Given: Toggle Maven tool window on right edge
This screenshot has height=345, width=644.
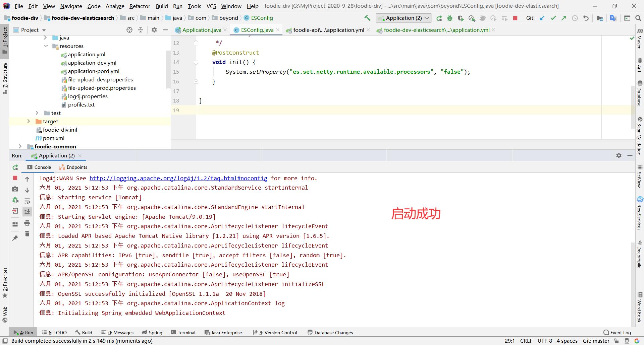Looking at the screenshot, I should click(x=640, y=39).
